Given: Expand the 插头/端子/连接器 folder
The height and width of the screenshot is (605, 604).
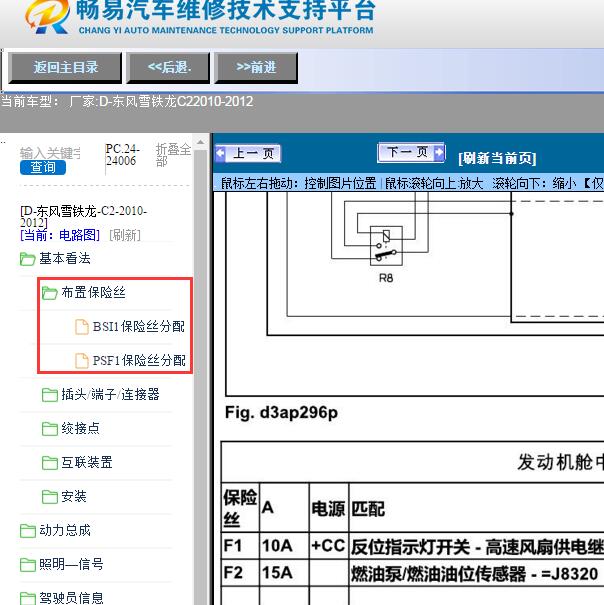Looking at the screenshot, I should [x=110, y=394].
